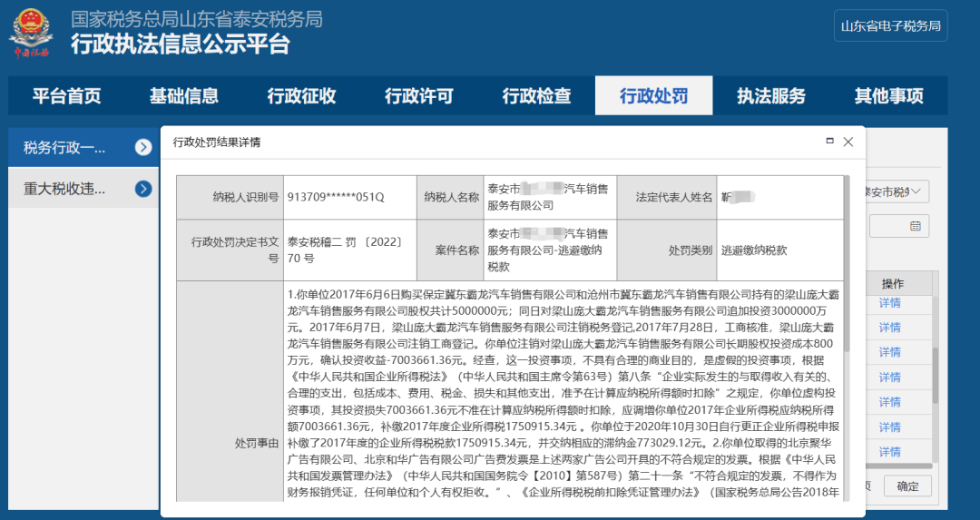Click the first 详情 link under 操作
This screenshot has width=980, height=520.
(889, 303)
